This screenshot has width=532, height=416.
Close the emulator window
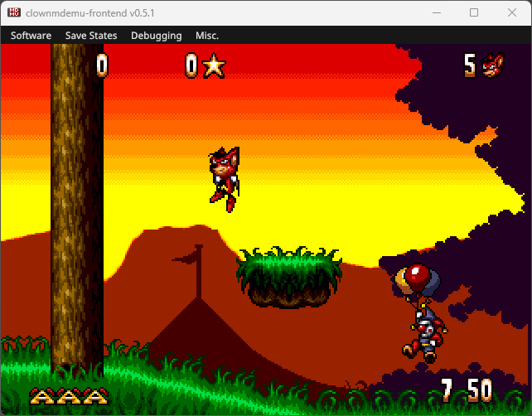tap(512, 12)
